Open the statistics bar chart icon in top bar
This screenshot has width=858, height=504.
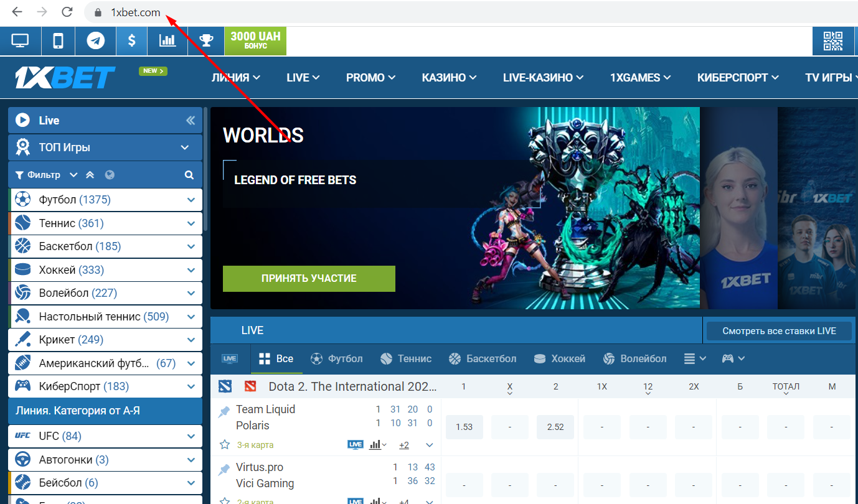coord(167,42)
